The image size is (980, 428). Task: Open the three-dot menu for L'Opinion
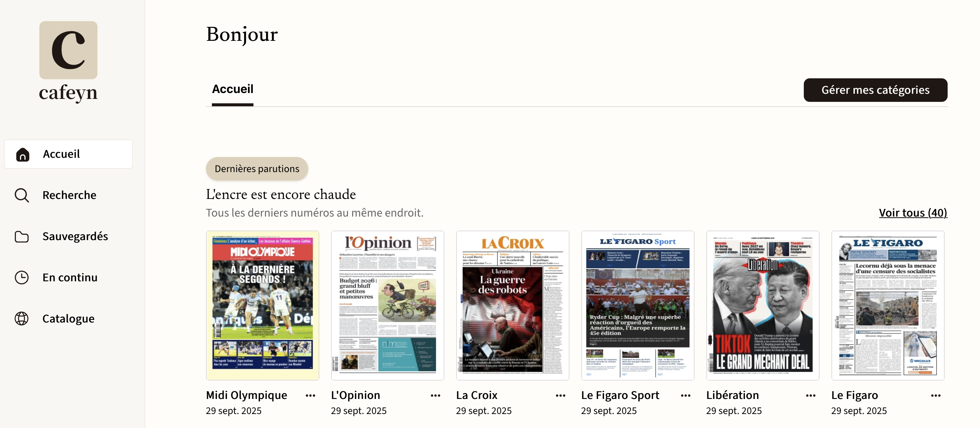click(x=436, y=396)
